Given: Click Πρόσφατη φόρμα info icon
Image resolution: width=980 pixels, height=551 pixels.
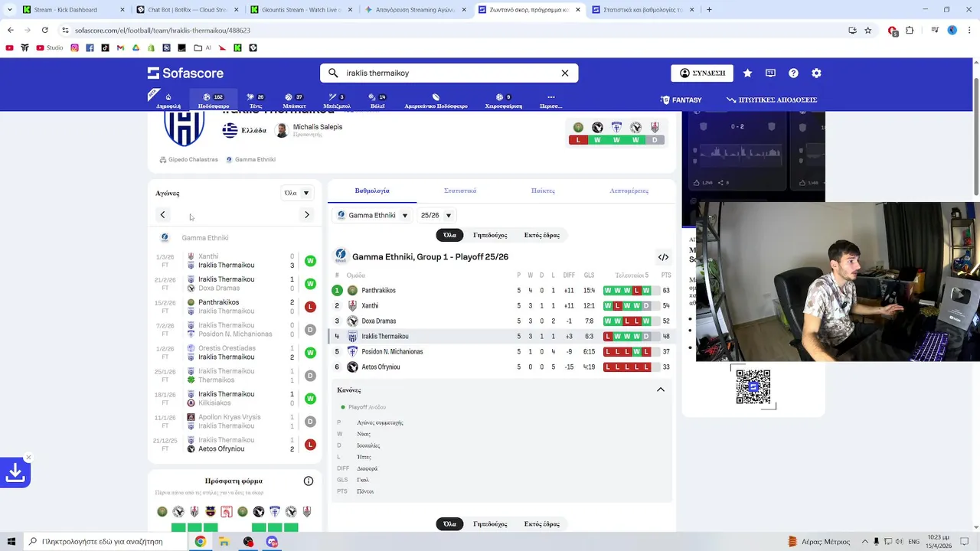Looking at the screenshot, I should click(x=309, y=481).
